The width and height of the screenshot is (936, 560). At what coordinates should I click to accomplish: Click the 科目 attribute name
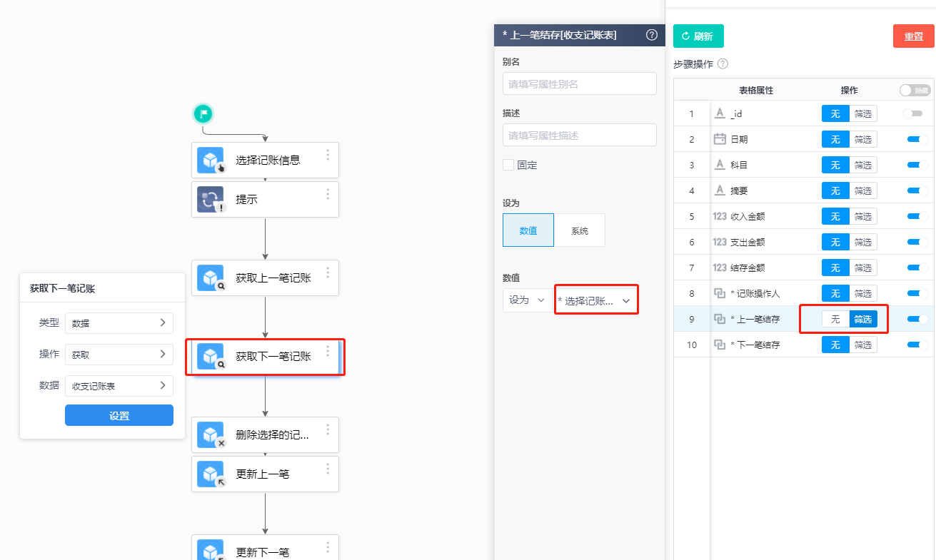[739, 165]
